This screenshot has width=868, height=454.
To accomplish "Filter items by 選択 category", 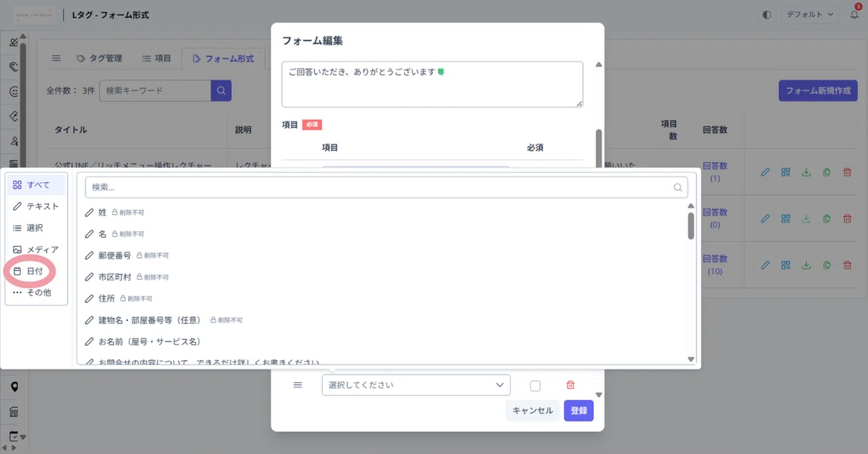I will [36, 228].
